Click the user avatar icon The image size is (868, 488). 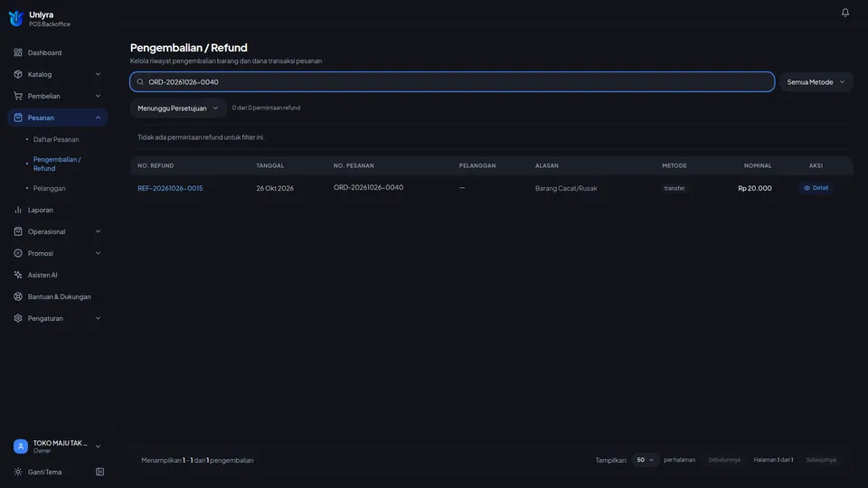(21, 446)
